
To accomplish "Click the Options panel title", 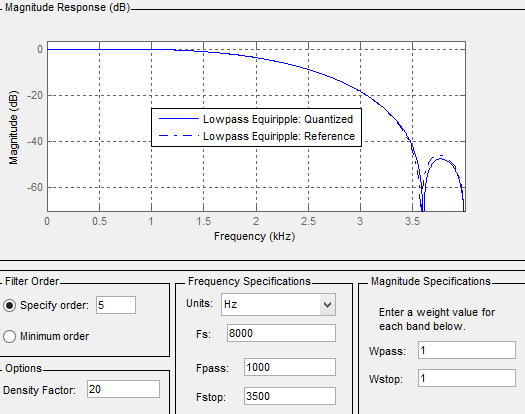I will coord(23,368).
